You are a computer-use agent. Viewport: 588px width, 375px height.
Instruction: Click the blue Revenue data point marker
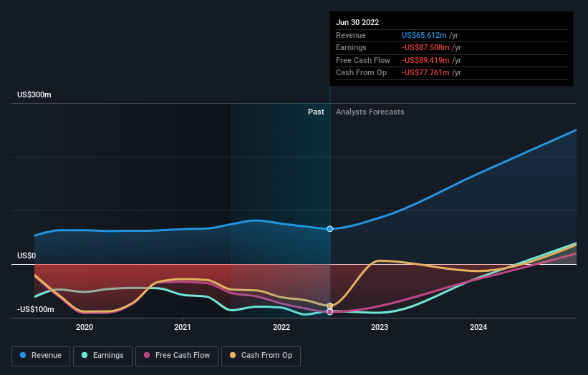click(x=329, y=229)
